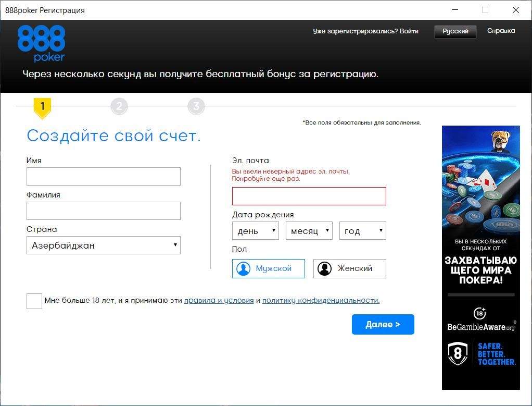532x406 pixels.
Task: Open the год birth year dropdown
Action: pos(363,231)
